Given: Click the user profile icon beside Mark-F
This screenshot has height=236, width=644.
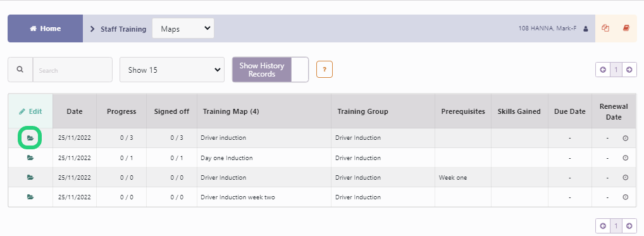Looking at the screenshot, I should [x=586, y=28].
